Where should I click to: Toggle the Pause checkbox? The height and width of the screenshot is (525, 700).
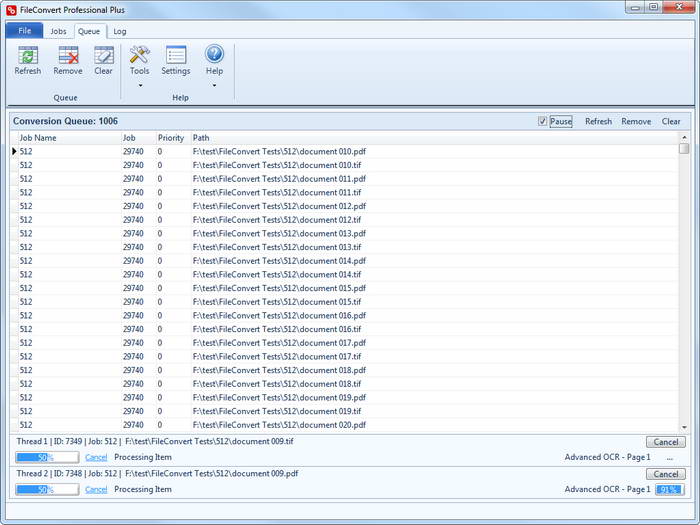pos(542,121)
